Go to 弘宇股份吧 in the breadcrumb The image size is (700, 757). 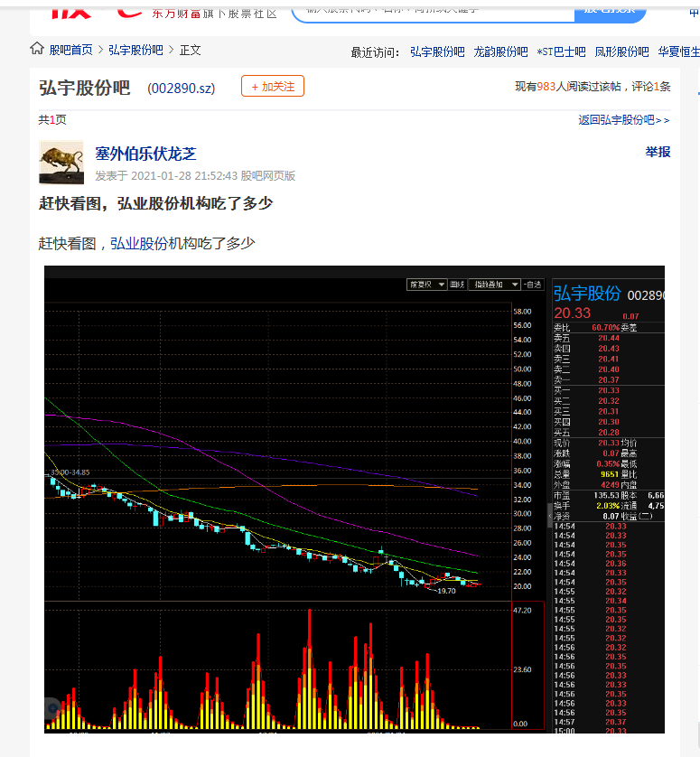click(135, 50)
